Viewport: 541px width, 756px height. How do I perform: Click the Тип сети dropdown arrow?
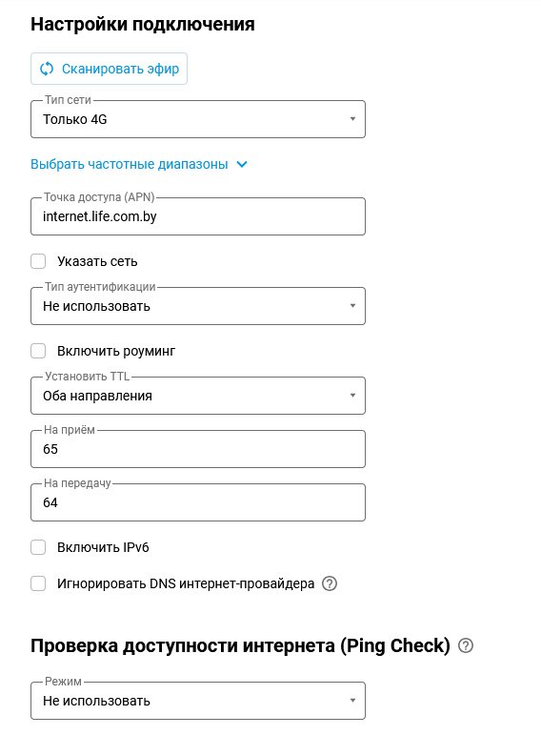point(352,118)
